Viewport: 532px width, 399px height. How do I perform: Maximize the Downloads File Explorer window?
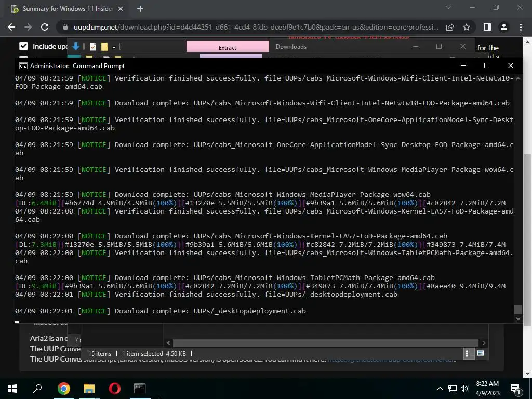pos(438,46)
